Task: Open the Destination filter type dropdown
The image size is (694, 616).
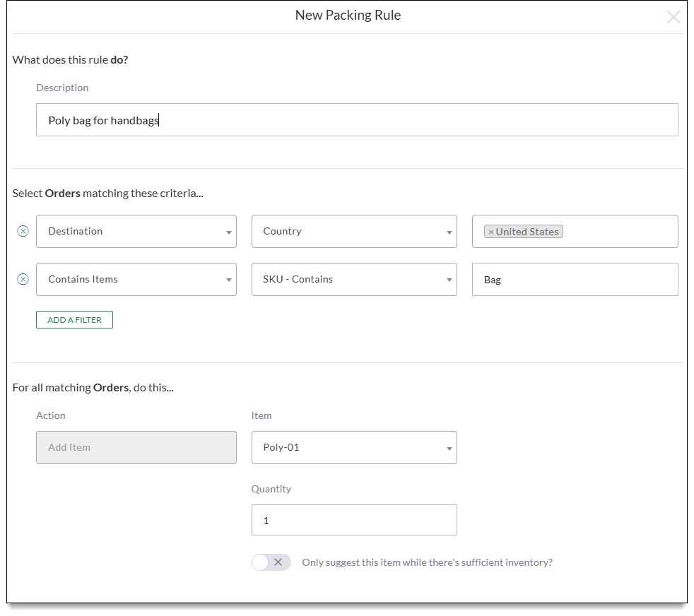Action: pyautogui.click(x=136, y=232)
